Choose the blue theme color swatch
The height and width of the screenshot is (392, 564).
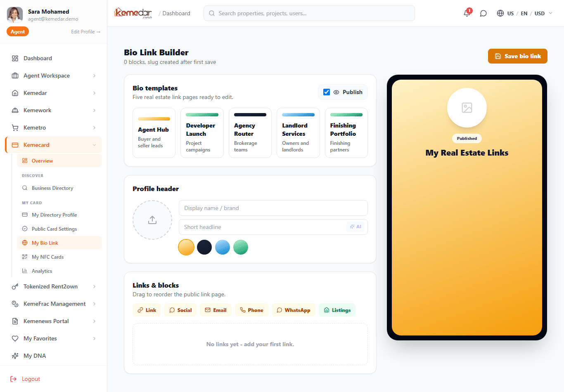[x=223, y=247]
